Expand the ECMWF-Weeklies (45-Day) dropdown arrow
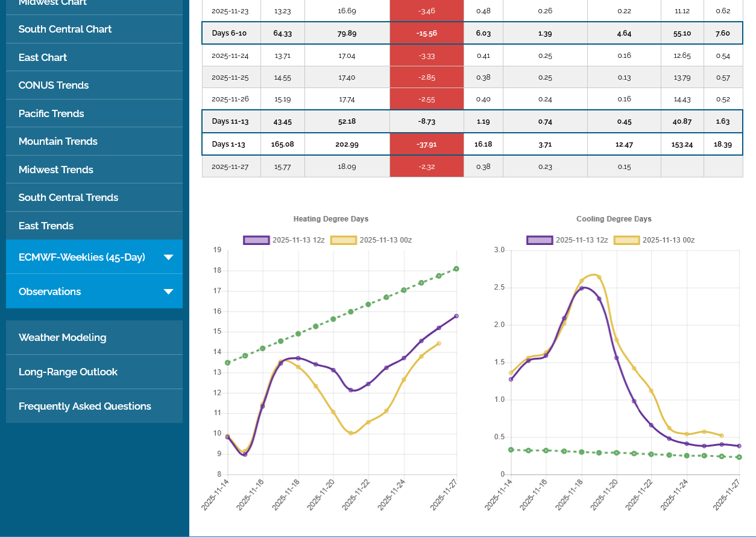The height and width of the screenshot is (537, 756). tap(168, 258)
